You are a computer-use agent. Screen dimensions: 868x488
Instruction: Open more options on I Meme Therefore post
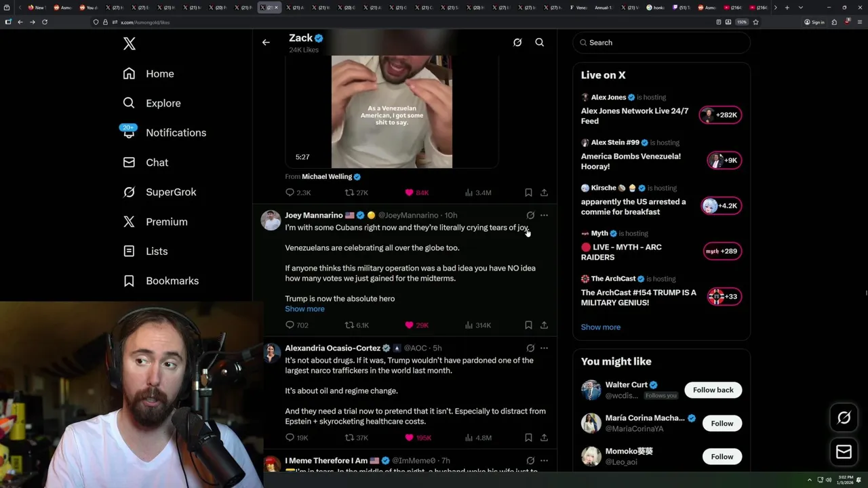(544, 461)
